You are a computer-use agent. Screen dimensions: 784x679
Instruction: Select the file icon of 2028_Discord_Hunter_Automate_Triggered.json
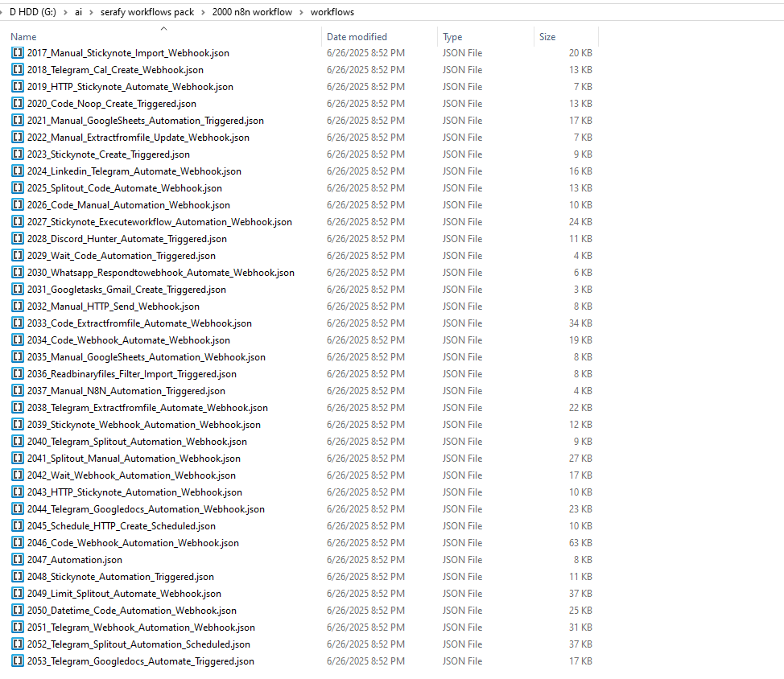coord(18,239)
